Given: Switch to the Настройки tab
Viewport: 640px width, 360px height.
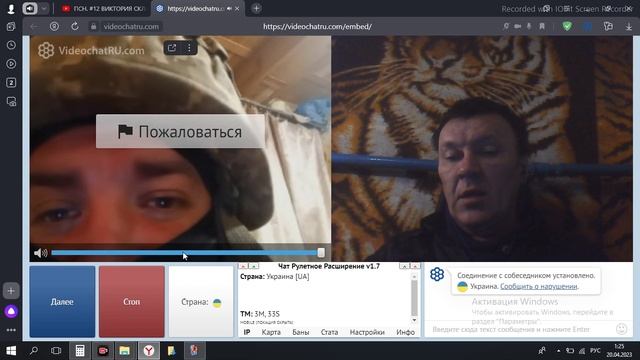Looking at the screenshot, I should point(367,332).
